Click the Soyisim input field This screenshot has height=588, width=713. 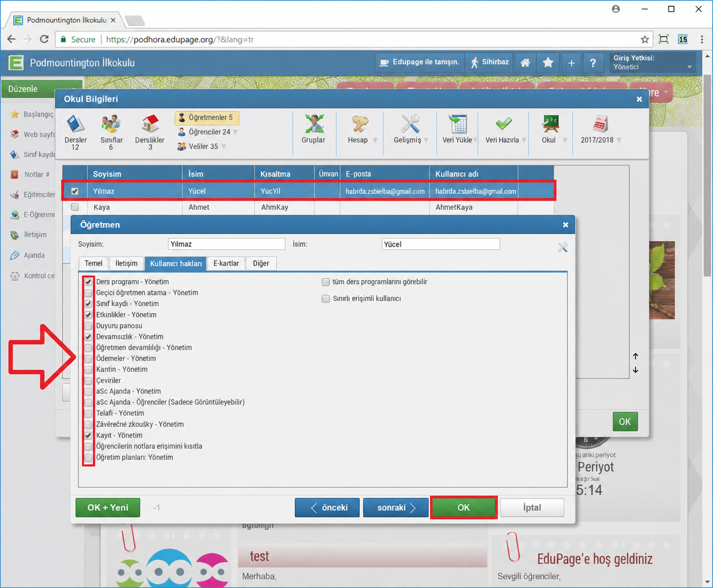[227, 244]
